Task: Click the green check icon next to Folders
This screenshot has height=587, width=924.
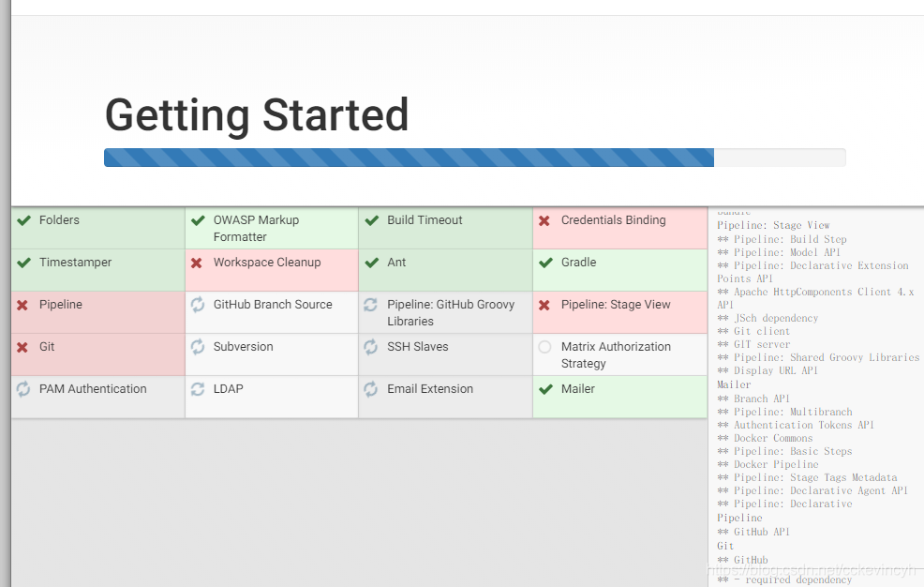Action: (x=23, y=220)
